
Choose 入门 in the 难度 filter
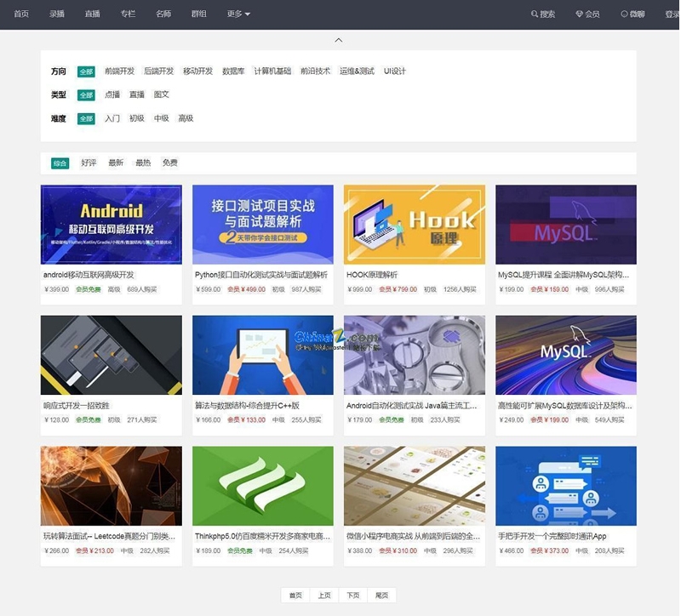(x=112, y=118)
